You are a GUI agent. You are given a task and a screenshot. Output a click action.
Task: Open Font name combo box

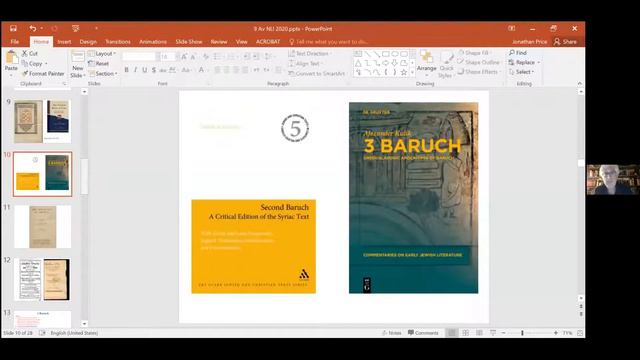139,56
